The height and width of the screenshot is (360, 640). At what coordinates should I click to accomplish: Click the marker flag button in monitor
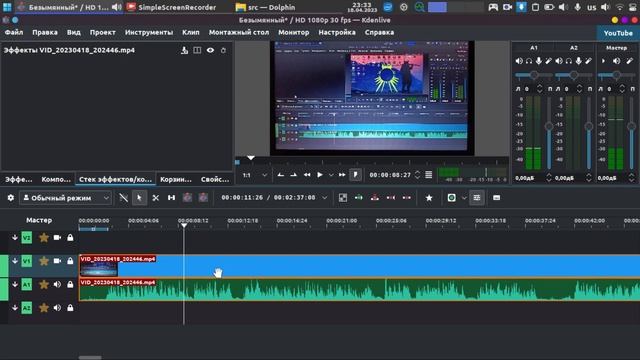[x=356, y=175]
